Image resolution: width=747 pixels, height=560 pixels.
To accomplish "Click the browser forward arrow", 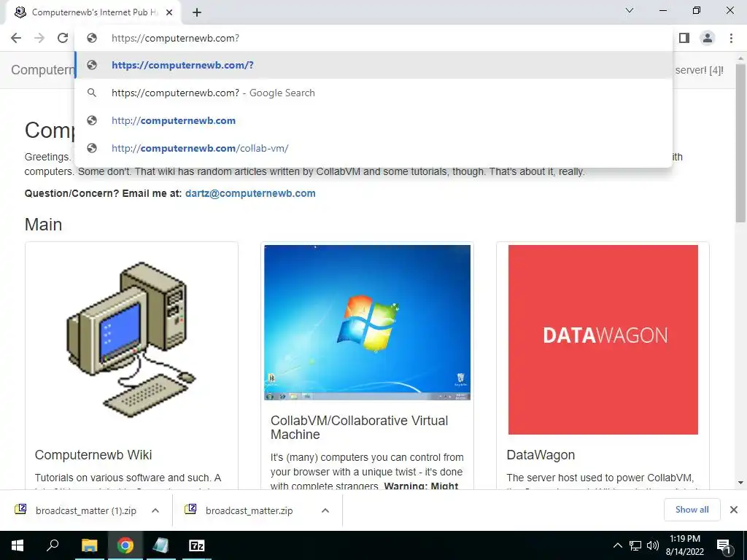I will coord(39,38).
